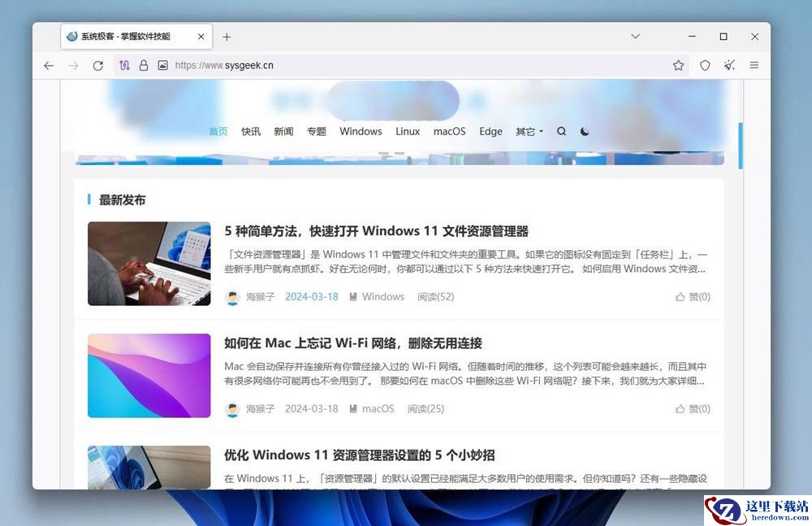This screenshot has height=526, width=812.
Task: Click the author avatar on File Explorer article
Action: [x=233, y=297]
